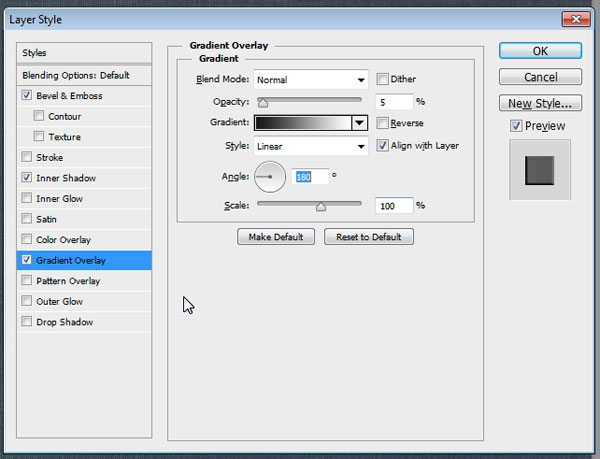This screenshot has height=459, width=600.
Task: Click the angle dial control
Action: (270, 178)
